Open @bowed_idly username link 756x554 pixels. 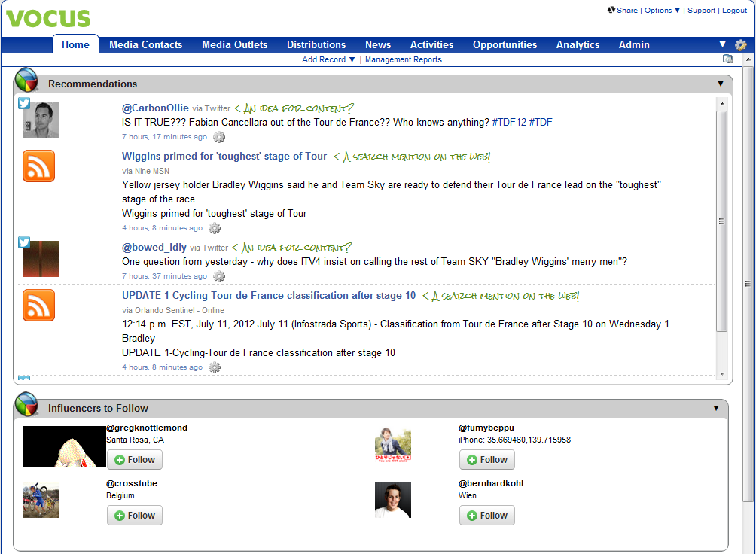pyautogui.click(x=154, y=248)
